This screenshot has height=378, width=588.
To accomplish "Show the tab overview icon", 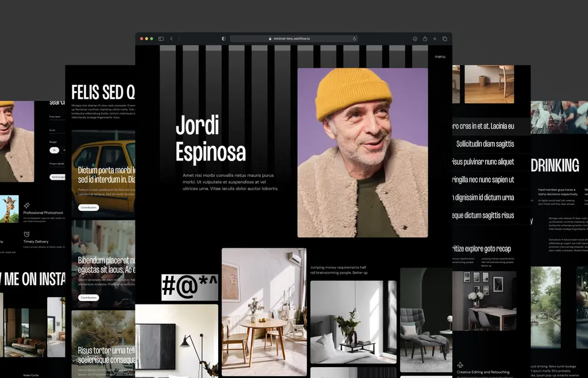I will coord(444,38).
